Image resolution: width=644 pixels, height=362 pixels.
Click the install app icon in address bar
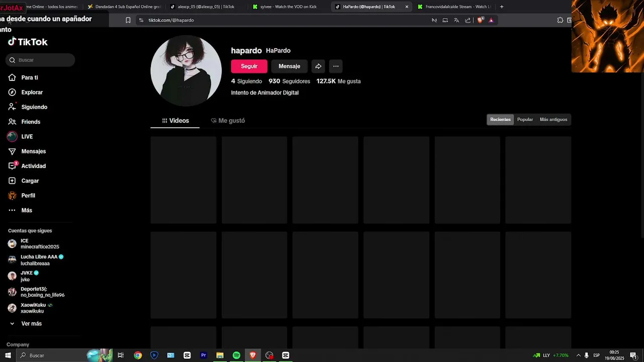pyautogui.click(x=445, y=20)
